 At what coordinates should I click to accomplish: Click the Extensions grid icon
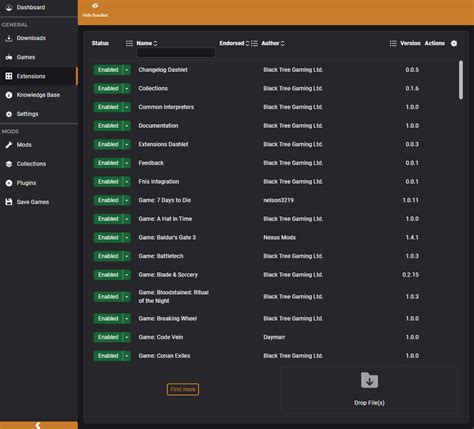click(9, 76)
